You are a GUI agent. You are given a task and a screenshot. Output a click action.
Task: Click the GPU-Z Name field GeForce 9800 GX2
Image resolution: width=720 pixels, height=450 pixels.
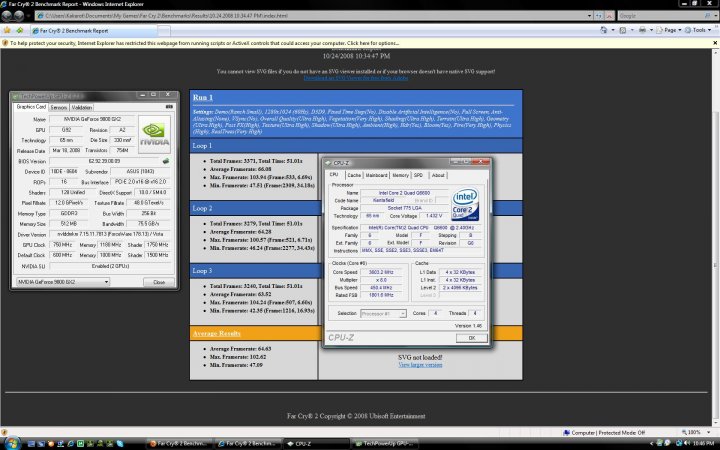pyautogui.click(x=91, y=119)
